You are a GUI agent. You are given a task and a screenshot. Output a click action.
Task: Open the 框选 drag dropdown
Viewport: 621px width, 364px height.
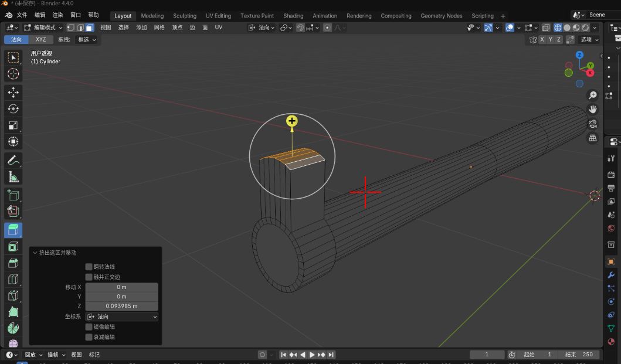point(86,39)
